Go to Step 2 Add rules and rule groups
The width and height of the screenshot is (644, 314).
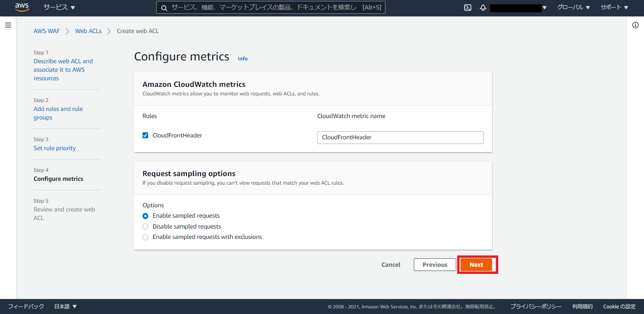pyautogui.click(x=58, y=113)
